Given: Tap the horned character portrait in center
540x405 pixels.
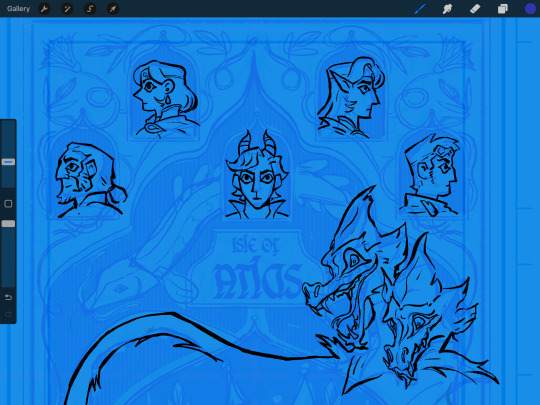Looking at the screenshot, I should (x=257, y=175).
